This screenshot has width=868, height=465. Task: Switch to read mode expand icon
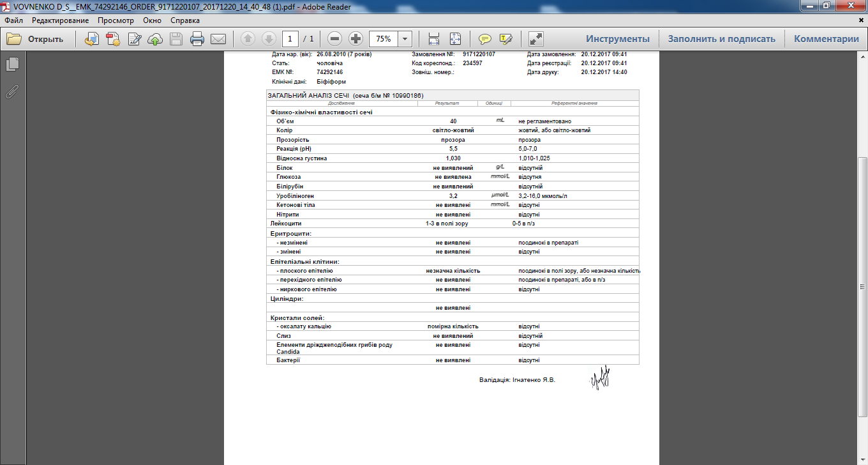click(536, 39)
